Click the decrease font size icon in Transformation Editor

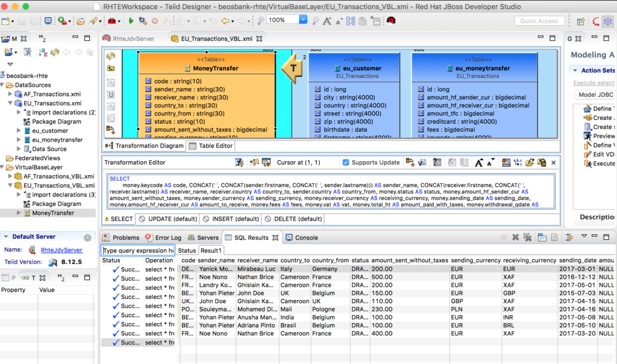(x=489, y=163)
